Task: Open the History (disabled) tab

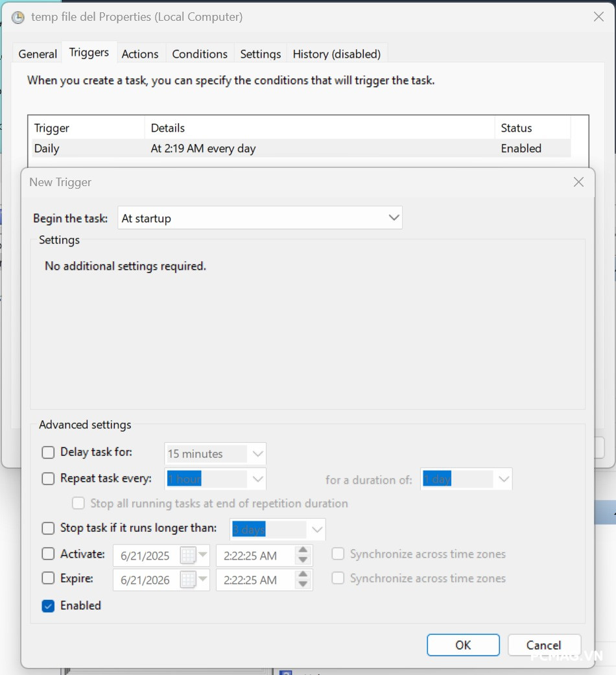Action: (337, 53)
